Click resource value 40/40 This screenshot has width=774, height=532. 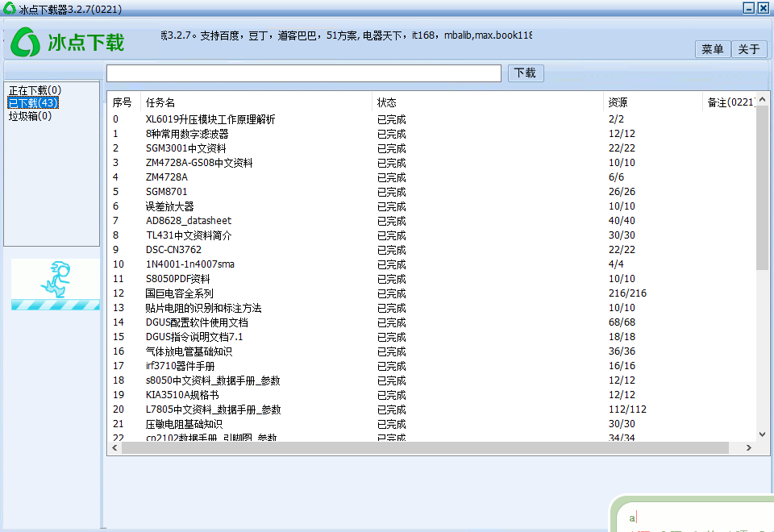click(x=622, y=221)
